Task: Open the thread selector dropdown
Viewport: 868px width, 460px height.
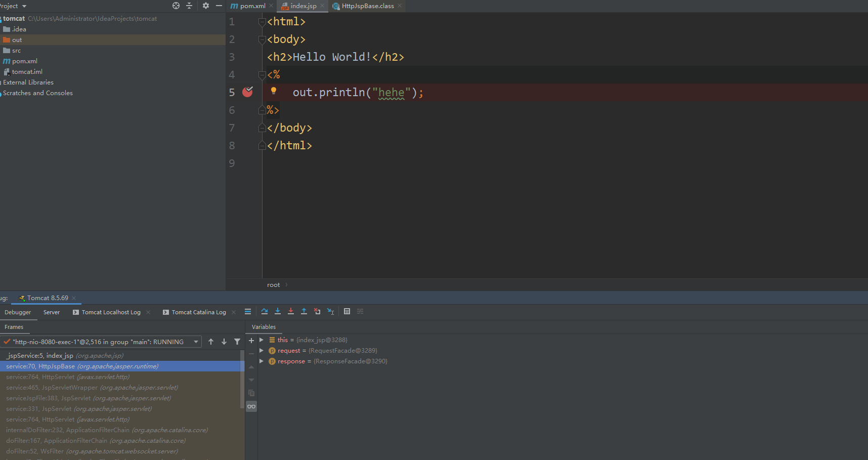Action: pyautogui.click(x=196, y=342)
